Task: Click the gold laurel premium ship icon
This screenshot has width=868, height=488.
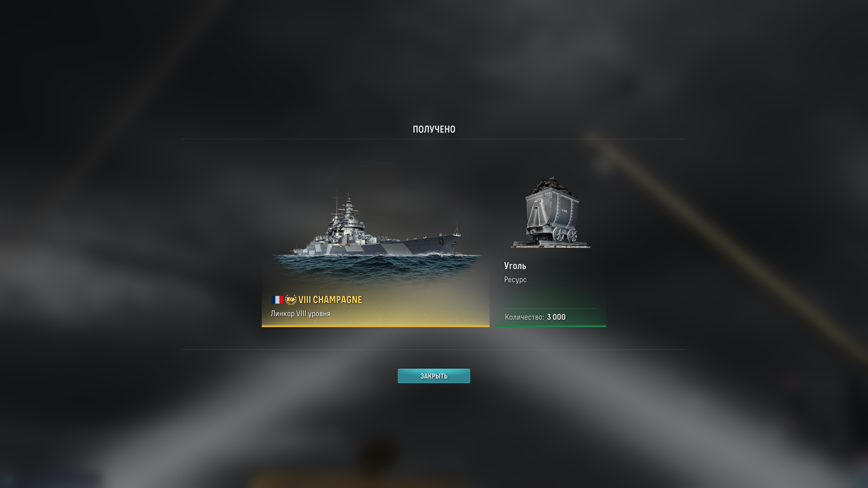Action: 291,299
